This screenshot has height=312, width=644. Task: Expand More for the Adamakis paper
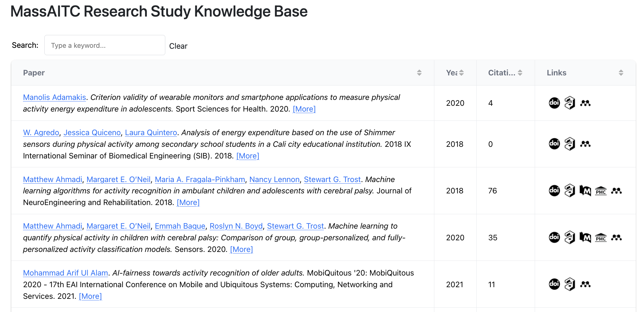[x=304, y=109]
